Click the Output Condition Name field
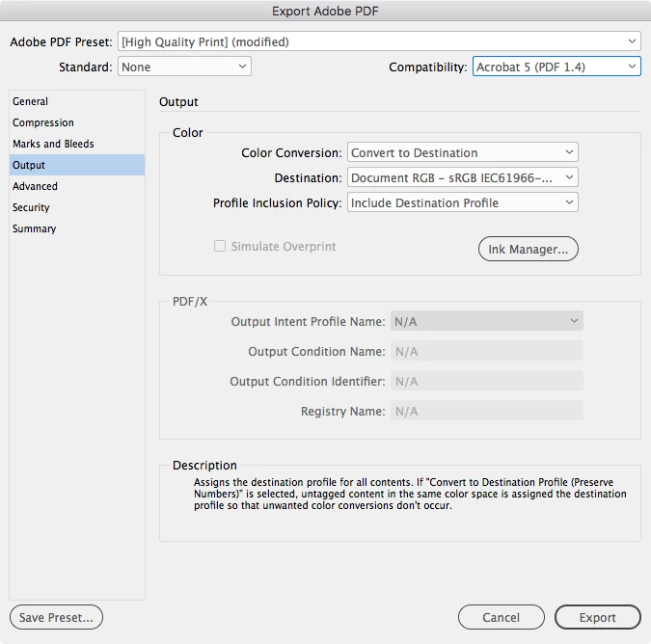 pos(487,351)
